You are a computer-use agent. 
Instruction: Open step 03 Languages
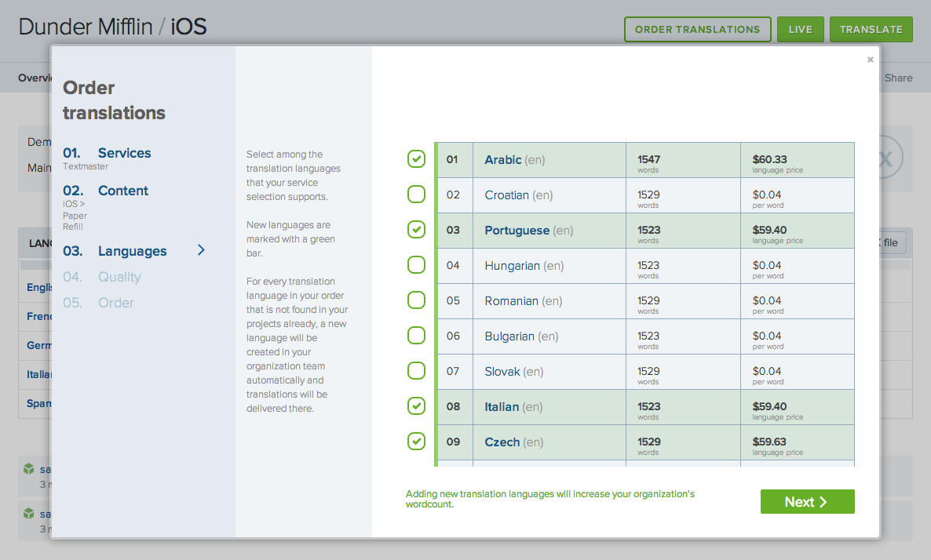132,251
